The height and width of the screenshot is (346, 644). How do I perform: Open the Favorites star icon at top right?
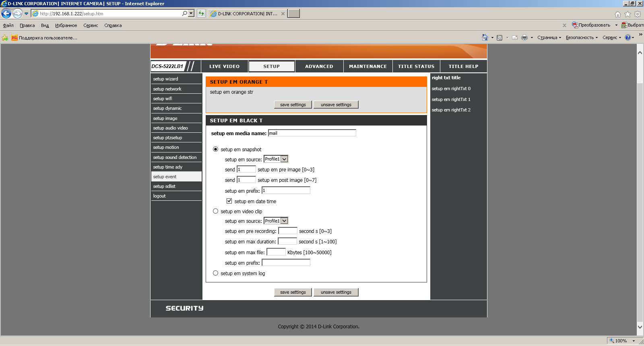coord(627,14)
